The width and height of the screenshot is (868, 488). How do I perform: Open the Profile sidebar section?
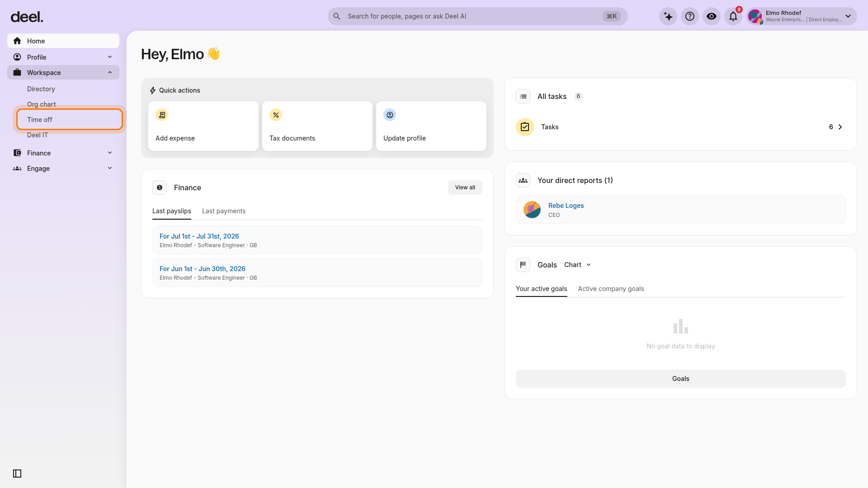(63, 57)
